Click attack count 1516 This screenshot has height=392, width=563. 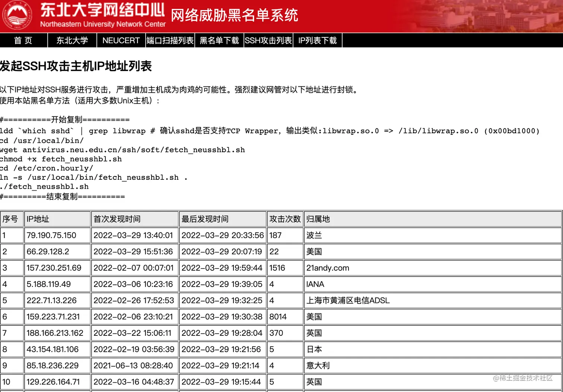[x=277, y=268]
